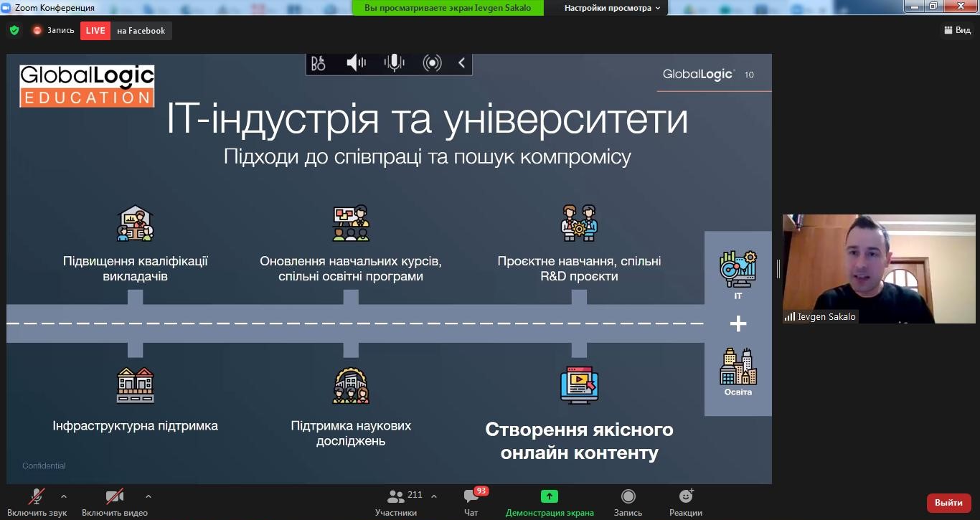Viewport: 980px width, 520px height.
Task: Click the green 'Вы просматриваете экран' banner
Action: pyautogui.click(x=448, y=8)
